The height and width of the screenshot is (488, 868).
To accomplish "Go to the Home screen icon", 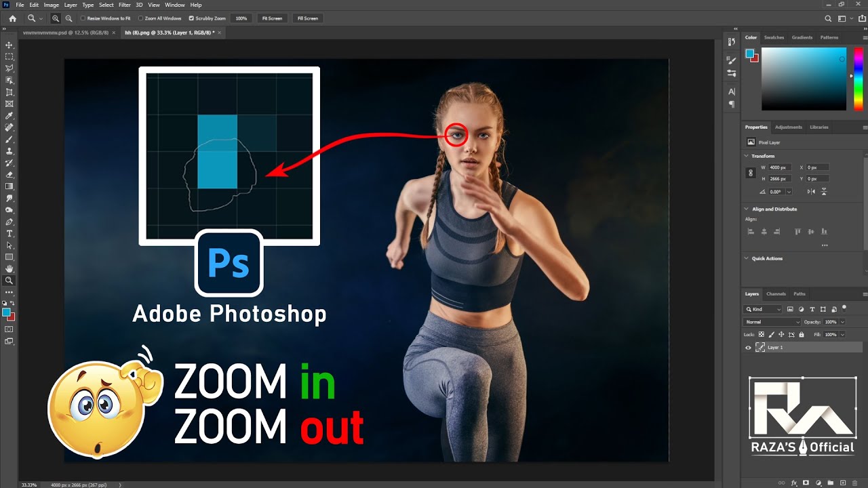I will (x=12, y=18).
